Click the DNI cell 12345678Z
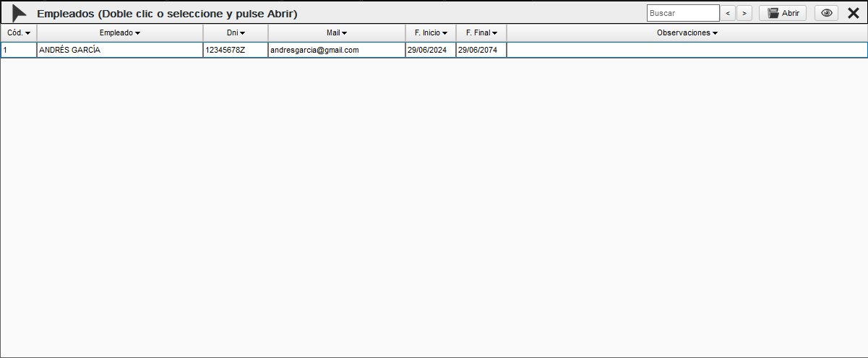The image size is (868, 358). click(x=236, y=50)
